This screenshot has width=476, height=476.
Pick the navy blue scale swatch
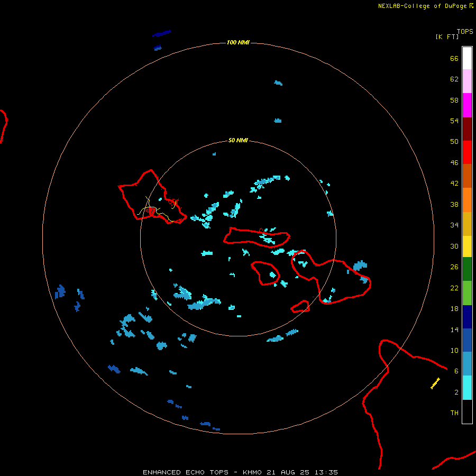(x=467, y=317)
